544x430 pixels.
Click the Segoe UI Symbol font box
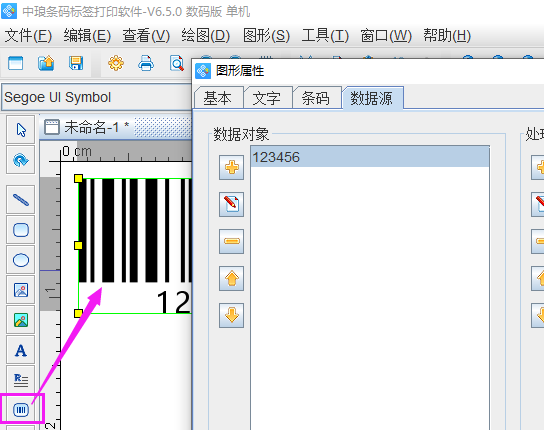(96, 97)
